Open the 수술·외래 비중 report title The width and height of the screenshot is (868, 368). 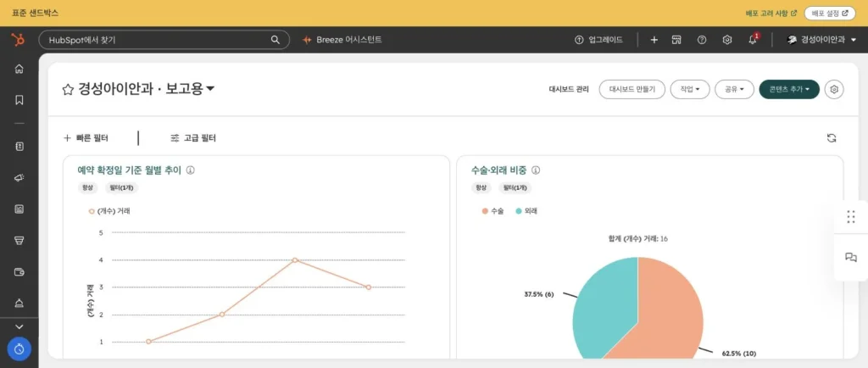(498, 170)
